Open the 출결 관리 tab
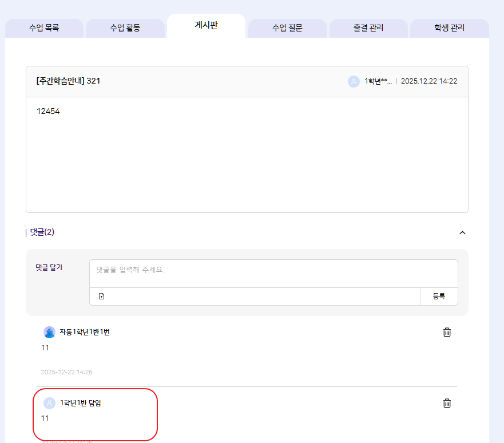Image resolution: width=504 pixels, height=443 pixels. tap(368, 27)
